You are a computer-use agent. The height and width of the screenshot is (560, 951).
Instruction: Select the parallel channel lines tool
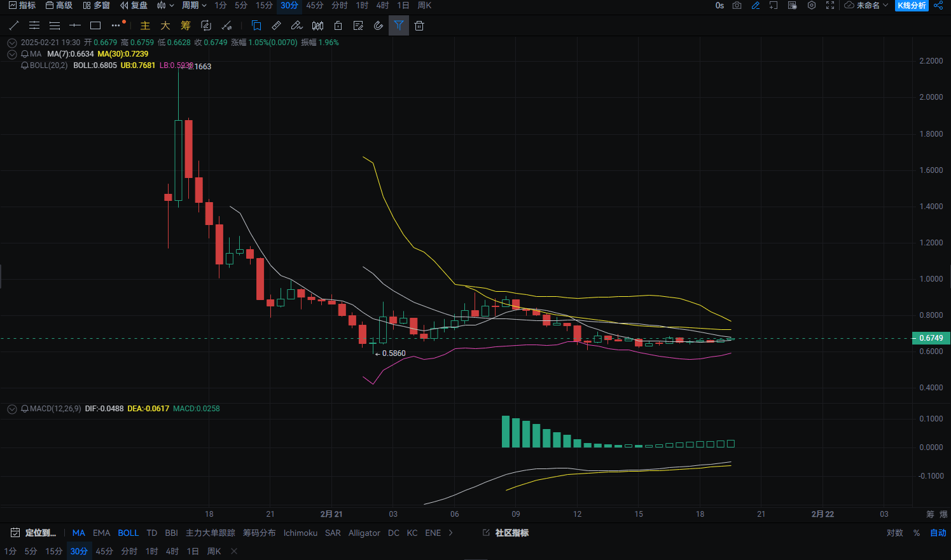click(34, 25)
